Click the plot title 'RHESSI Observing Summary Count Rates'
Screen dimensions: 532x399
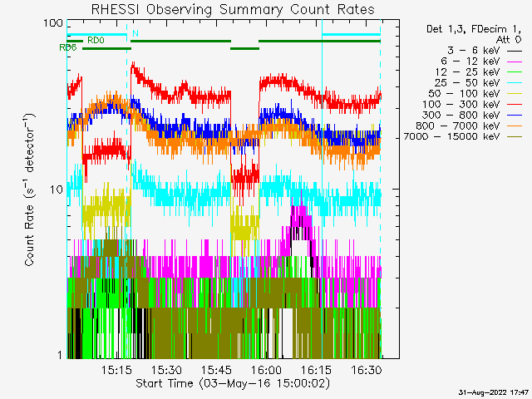tap(233, 9)
